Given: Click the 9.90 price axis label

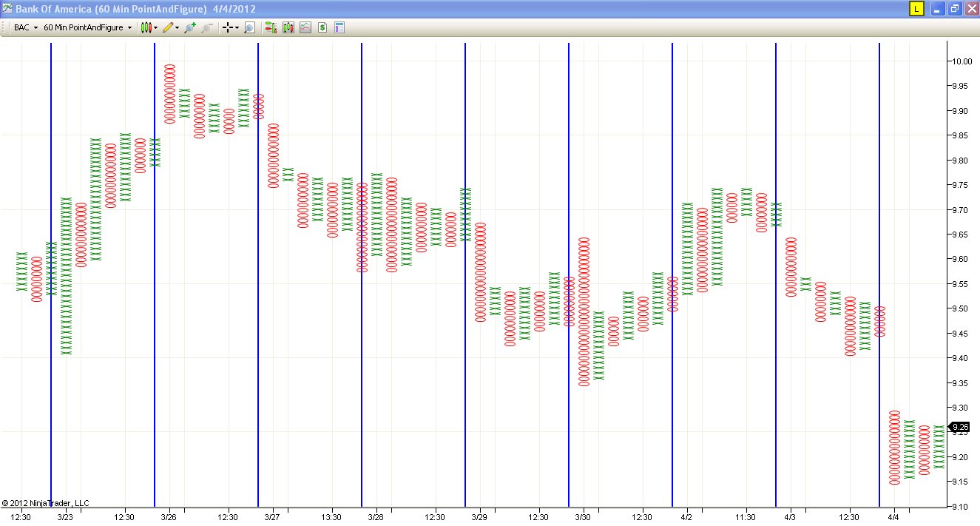Looking at the screenshot, I should coord(961,111).
